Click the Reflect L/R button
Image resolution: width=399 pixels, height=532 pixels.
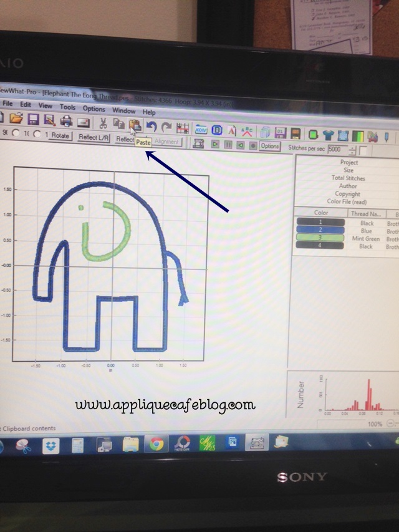point(93,137)
